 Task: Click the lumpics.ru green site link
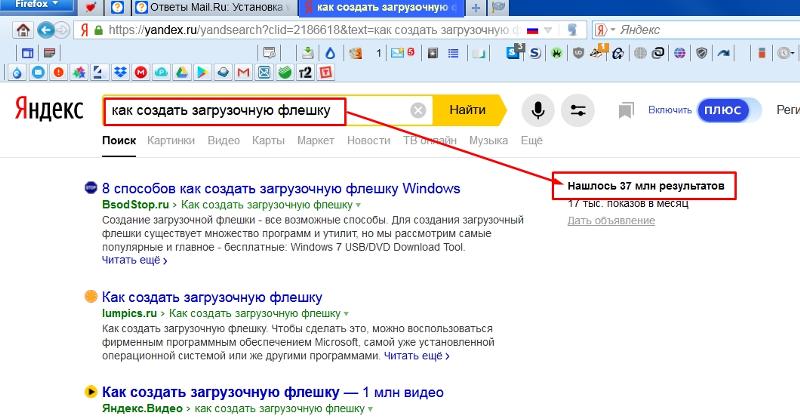129,313
